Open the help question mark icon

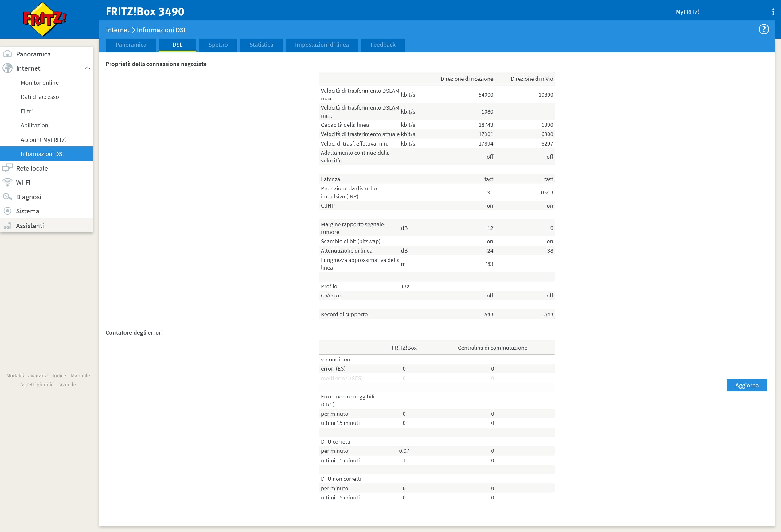763,29
